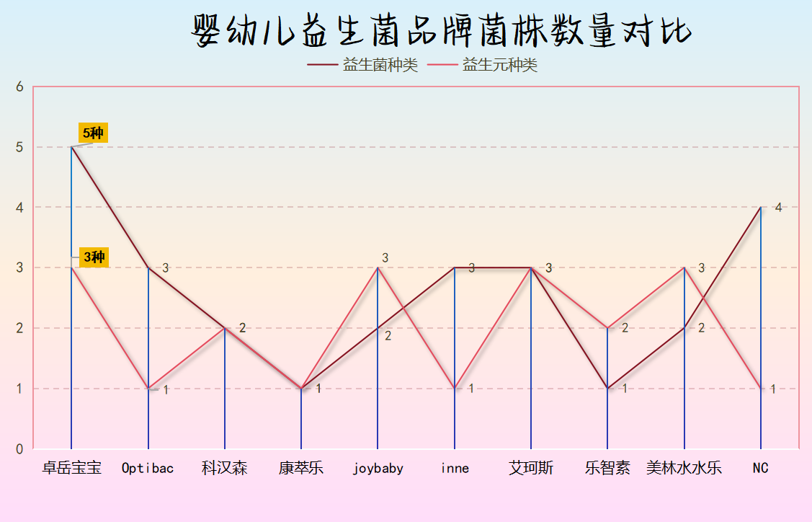Click the chart title 婴幼儿益生菌品牌菌株数量对比
Image resolution: width=812 pixels, height=522 pixels.
point(442,30)
